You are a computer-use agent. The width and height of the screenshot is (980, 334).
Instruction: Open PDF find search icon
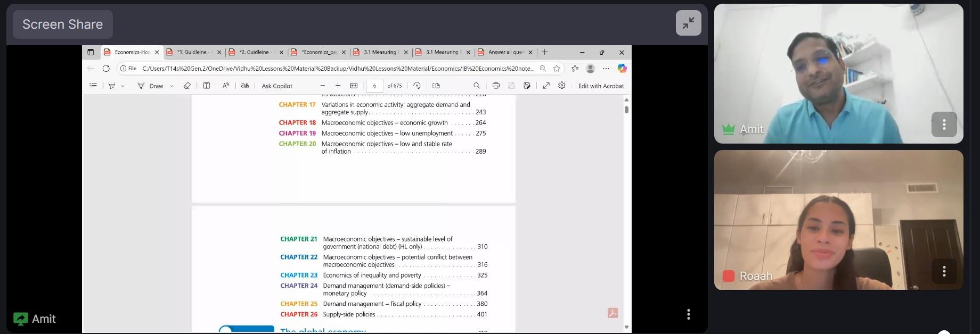click(x=477, y=86)
